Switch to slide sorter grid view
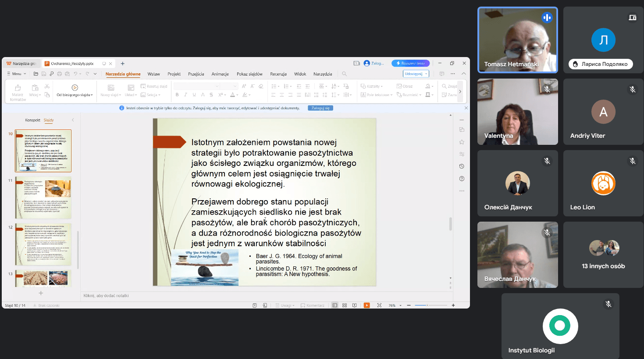This screenshot has width=644, height=359. point(345,305)
